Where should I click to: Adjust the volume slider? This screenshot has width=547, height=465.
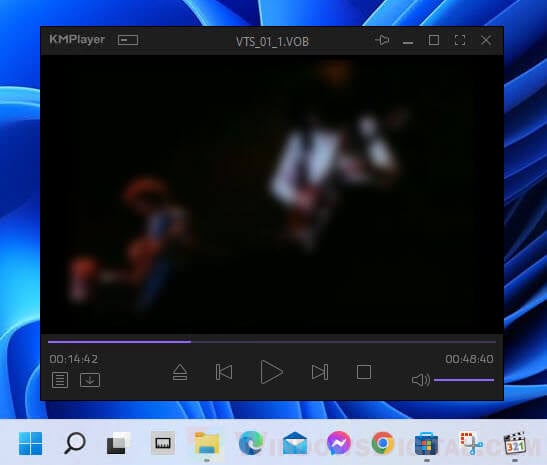point(464,380)
